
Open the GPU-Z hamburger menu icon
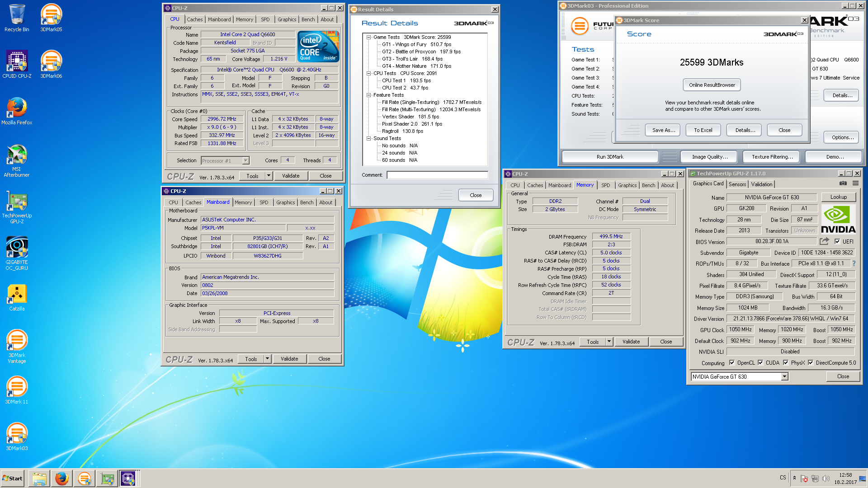[x=855, y=183]
